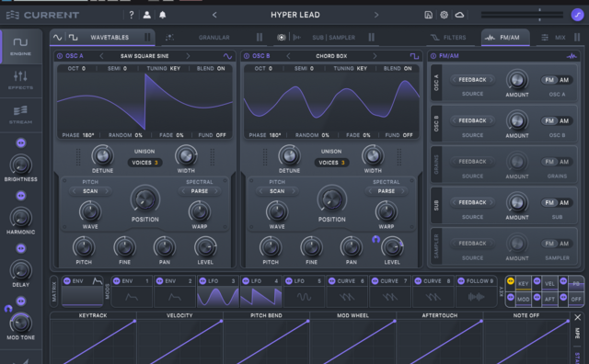Select the MOD wheel source button
The width and height of the screenshot is (589, 364).
tap(524, 299)
